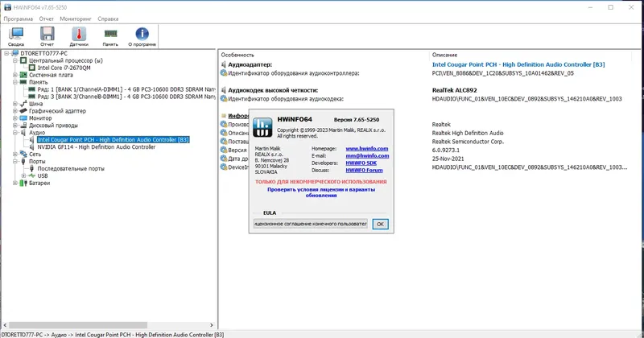Open the HWiNFO Forum link
The height and width of the screenshot is (338, 644).
pyautogui.click(x=364, y=170)
